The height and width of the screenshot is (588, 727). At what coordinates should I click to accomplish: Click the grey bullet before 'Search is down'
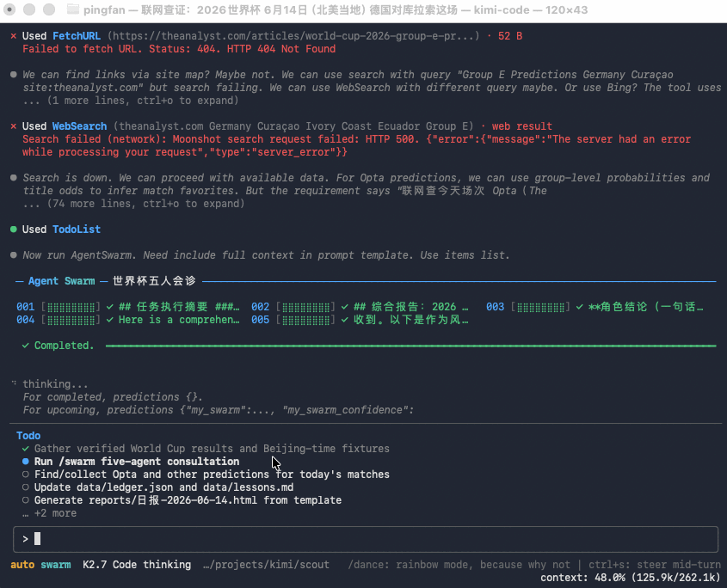coord(14,177)
